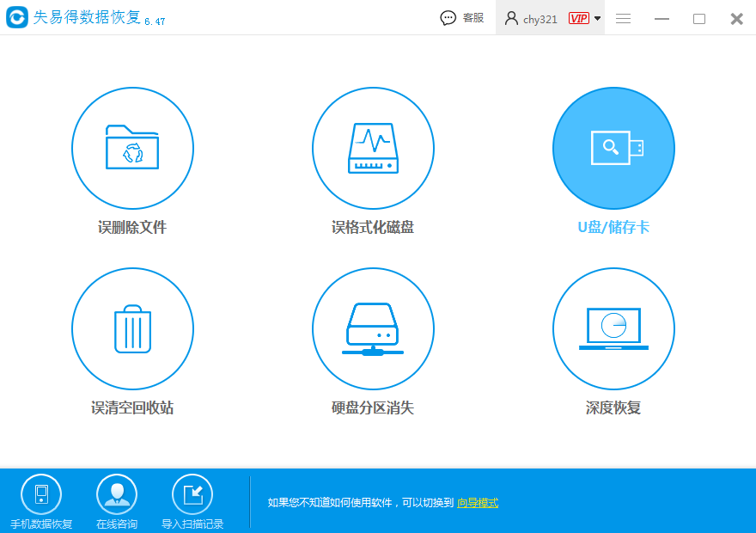Screen dimensions: 756x533
Task: Click the emptied recycle bin trash icon
Action: coord(132,328)
